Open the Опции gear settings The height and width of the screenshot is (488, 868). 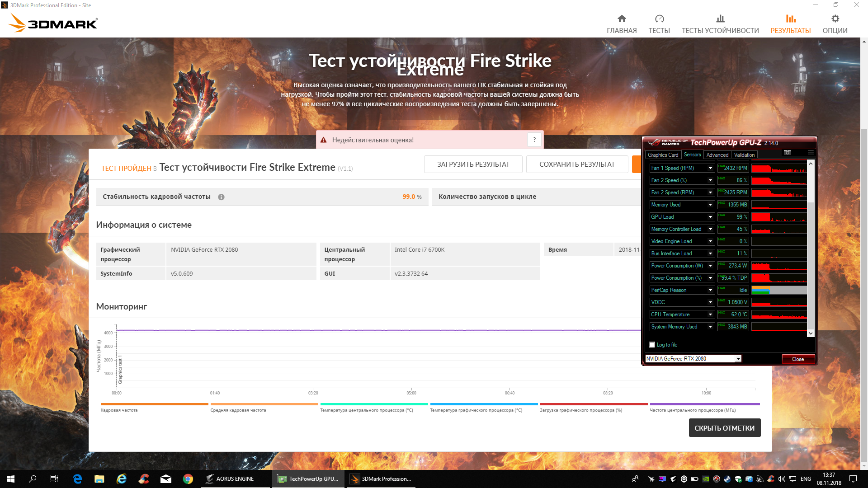pos(835,19)
